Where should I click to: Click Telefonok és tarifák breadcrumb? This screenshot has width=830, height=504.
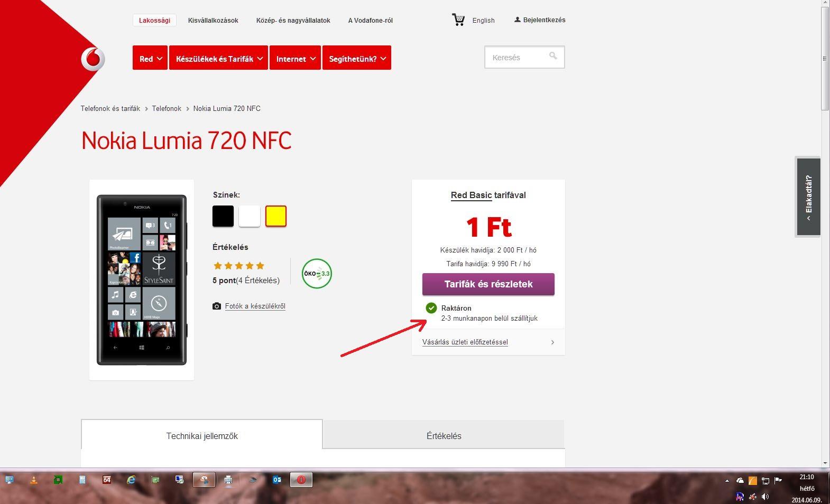110,108
